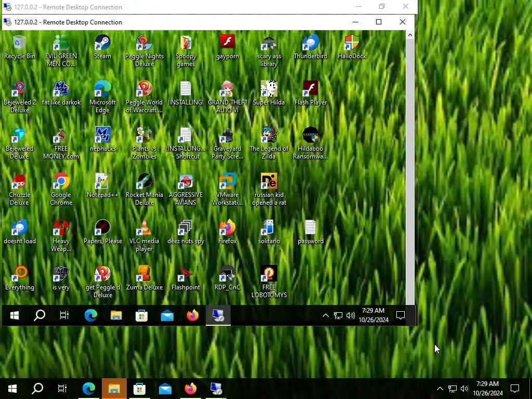This screenshot has width=532, height=399.
Task: Open the host Start menu
Action: click(12, 389)
